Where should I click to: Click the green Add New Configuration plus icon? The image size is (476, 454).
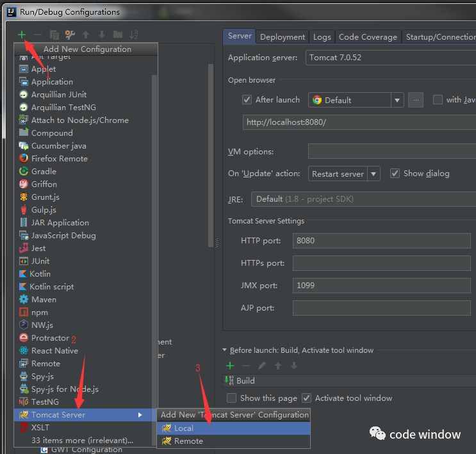click(22, 35)
